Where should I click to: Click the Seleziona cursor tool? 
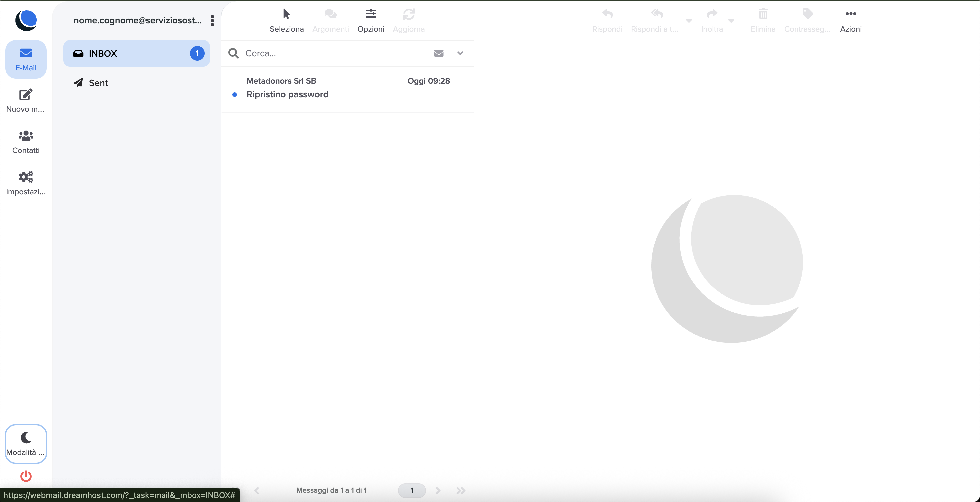pos(286,21)
